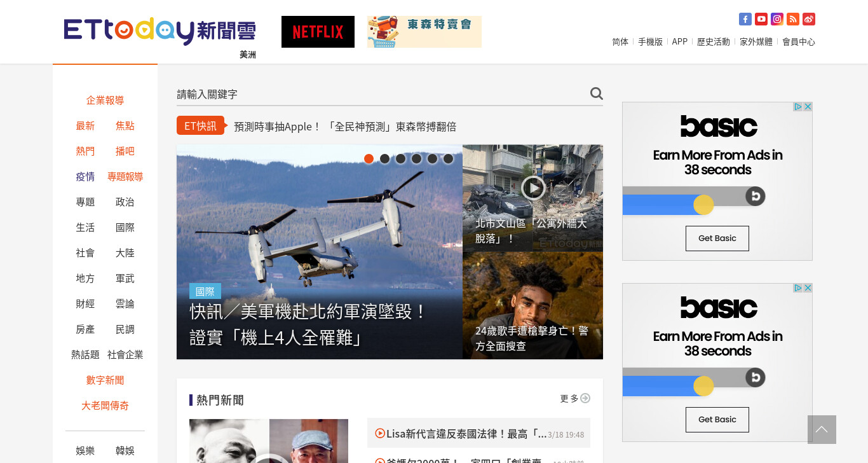Open 家外媒體 link

coord(756,42)
